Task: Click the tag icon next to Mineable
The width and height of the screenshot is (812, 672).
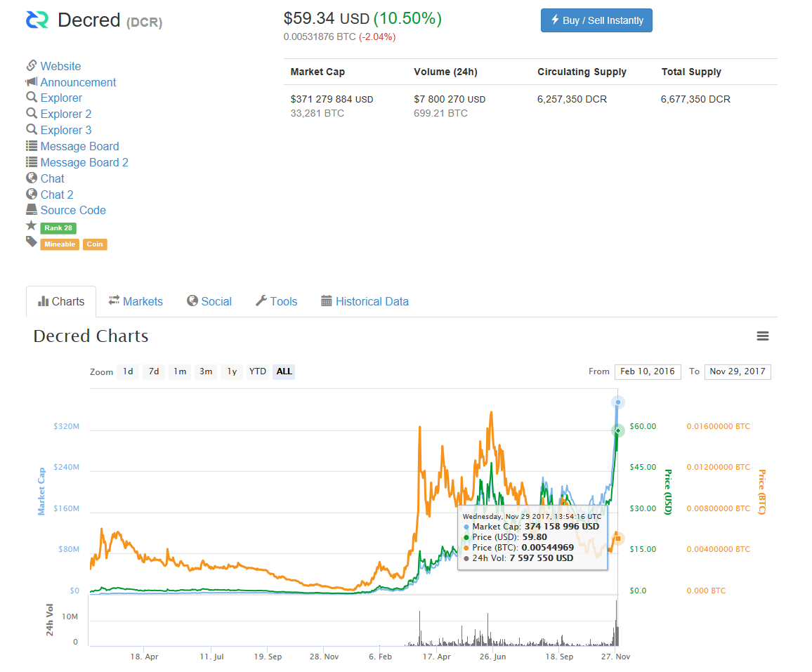Action: point(32,242)
